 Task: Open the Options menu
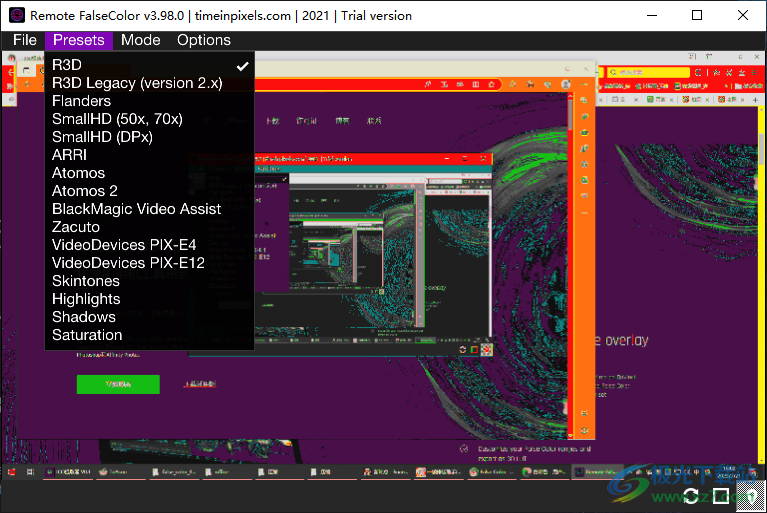[x=203, y=40]
